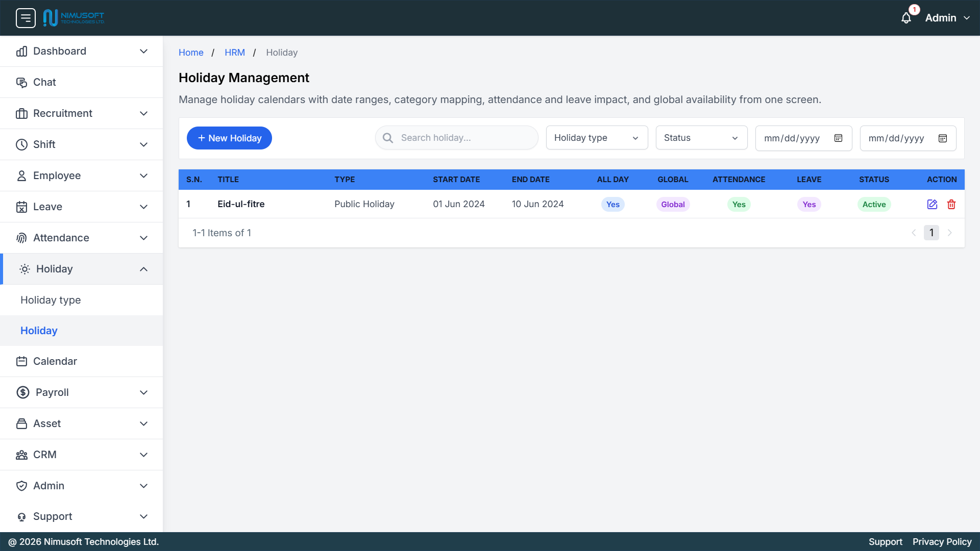
Task: Select the edit action for Eid-ul-fitre holiday
Action: coord(932,204)
